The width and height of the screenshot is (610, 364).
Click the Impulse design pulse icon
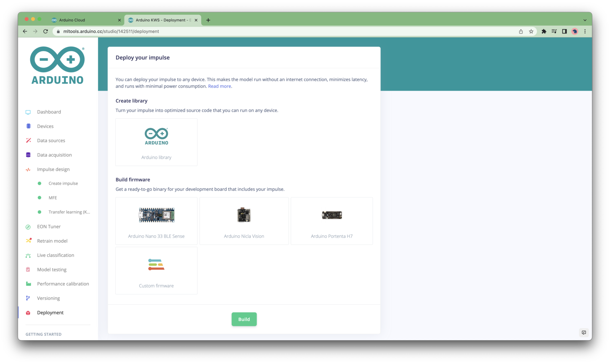[x=28, y=169]
